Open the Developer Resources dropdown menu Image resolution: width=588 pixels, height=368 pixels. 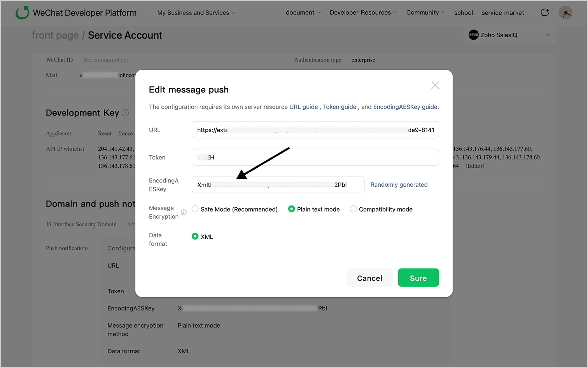(363, 13)
